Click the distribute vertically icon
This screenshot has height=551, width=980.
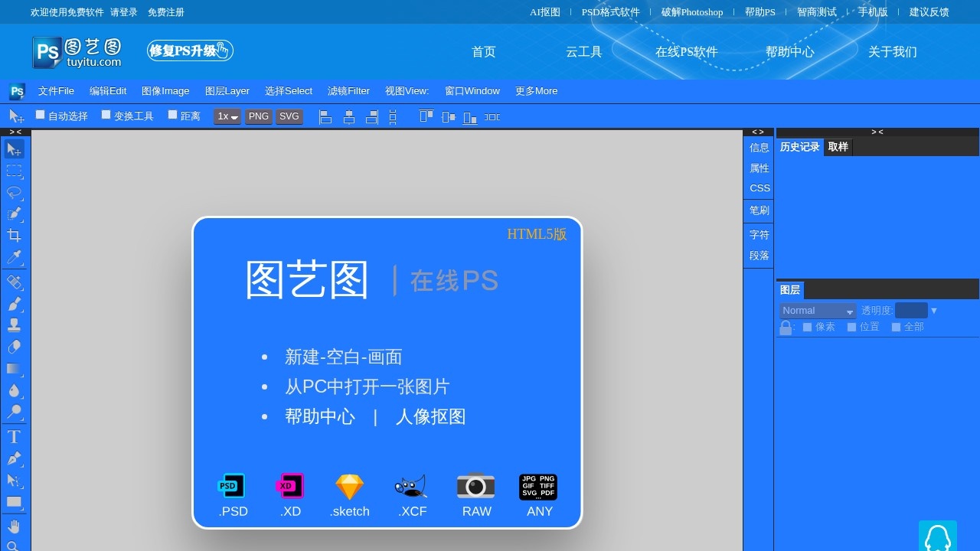(393, 117)
